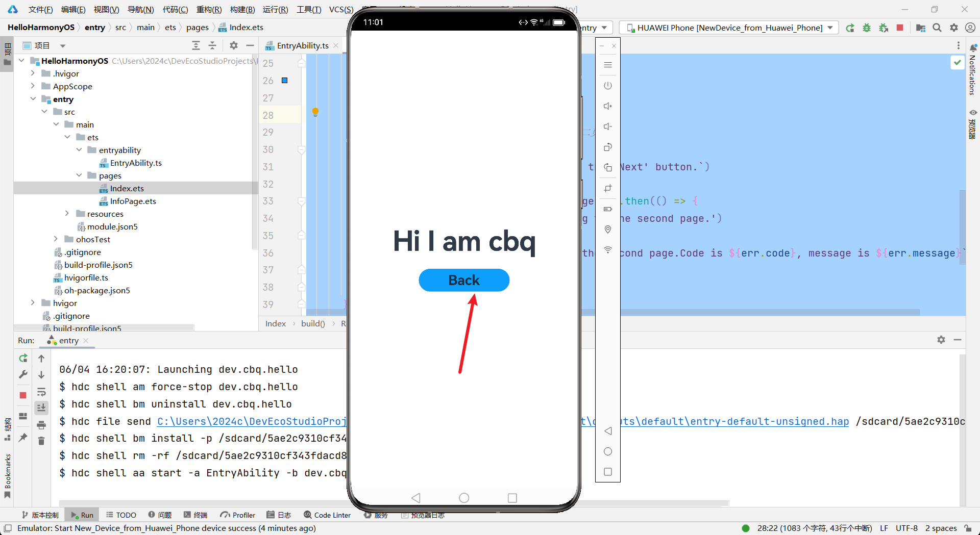Viewport: 980px width, 535px height.
Task: Open the Project Structure folder icon in toolbar
Action: tap(921, 28)
